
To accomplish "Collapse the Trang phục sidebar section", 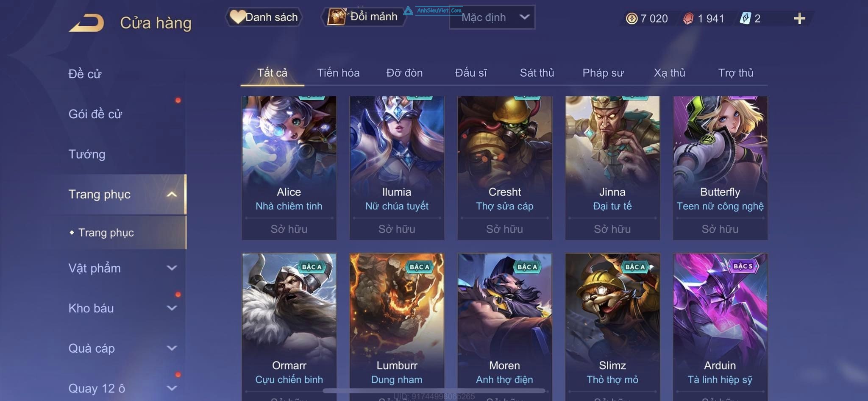I will (x=172, y=195).
